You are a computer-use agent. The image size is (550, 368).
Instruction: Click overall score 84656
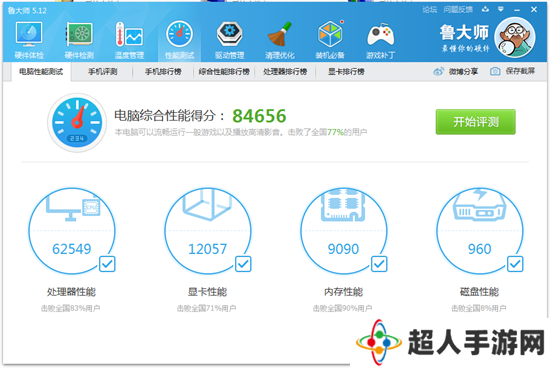coord(259,116)
